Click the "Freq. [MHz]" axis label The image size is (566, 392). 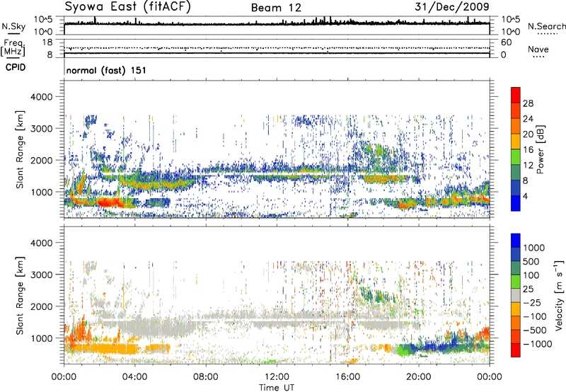tap(13, 48)
